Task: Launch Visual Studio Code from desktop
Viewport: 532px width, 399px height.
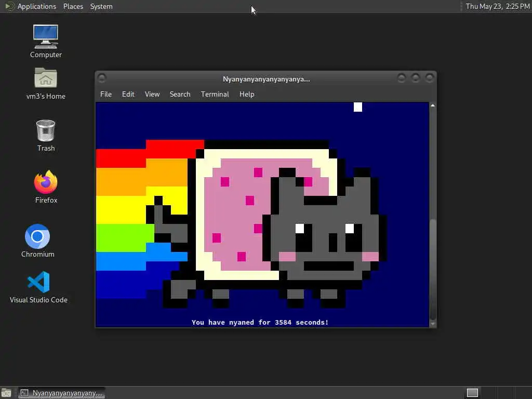Action: click(38, 287)
